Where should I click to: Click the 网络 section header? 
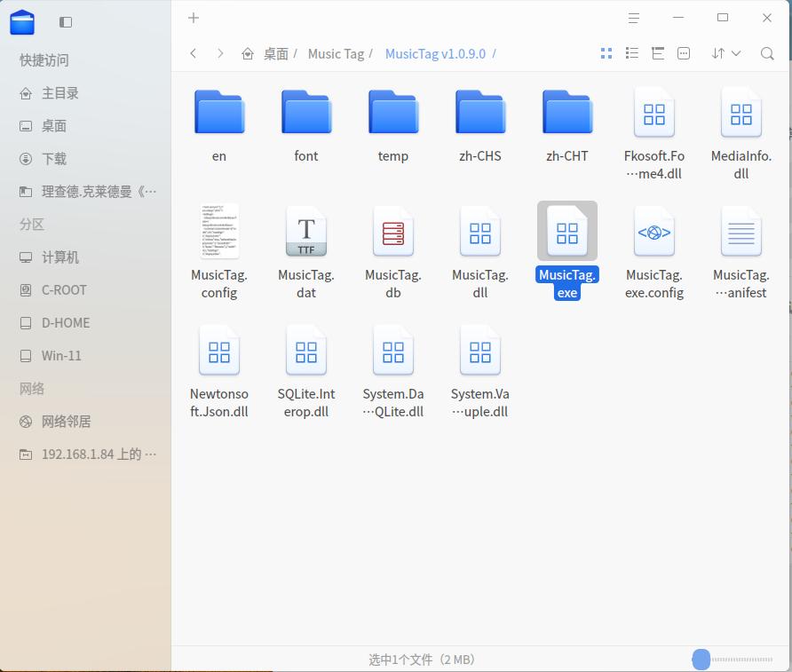point(32,388)
